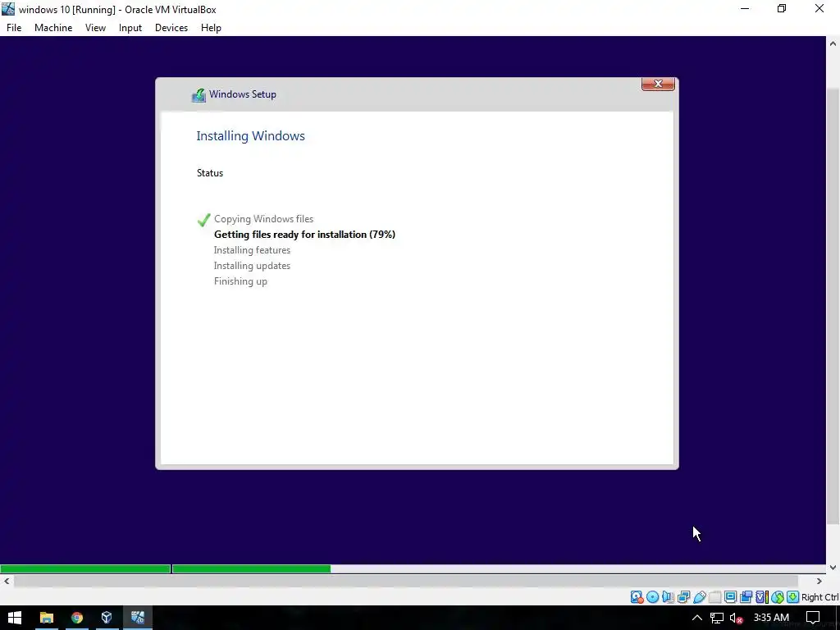Click the network adapters indicator icon

click(x=683, y=597)
